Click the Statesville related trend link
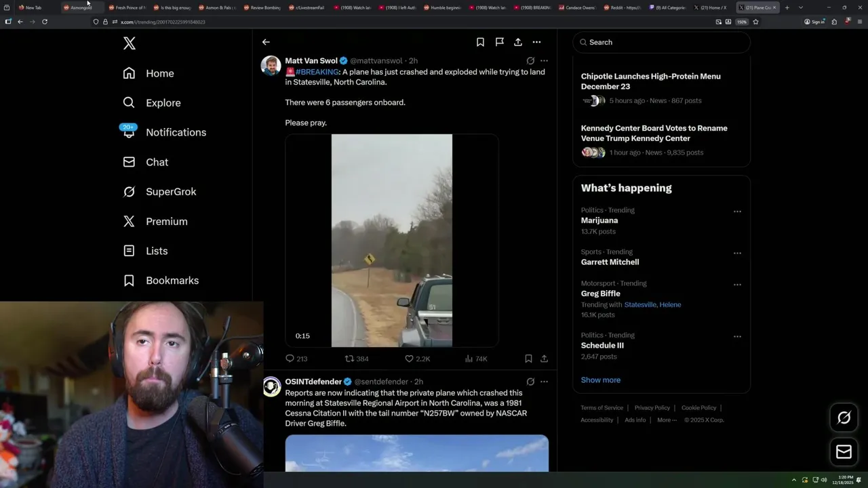The image size is (868, 488). [x=640, y=305]
